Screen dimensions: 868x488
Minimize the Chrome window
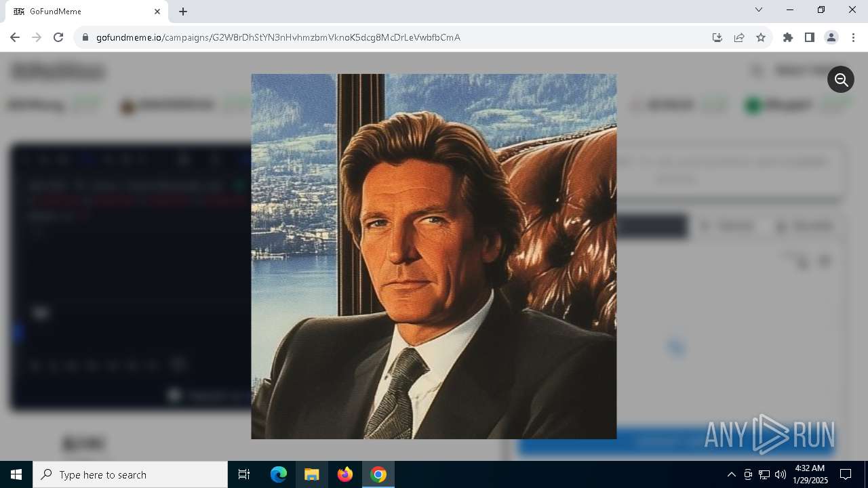pyautogui.click(x=790, y=10)
